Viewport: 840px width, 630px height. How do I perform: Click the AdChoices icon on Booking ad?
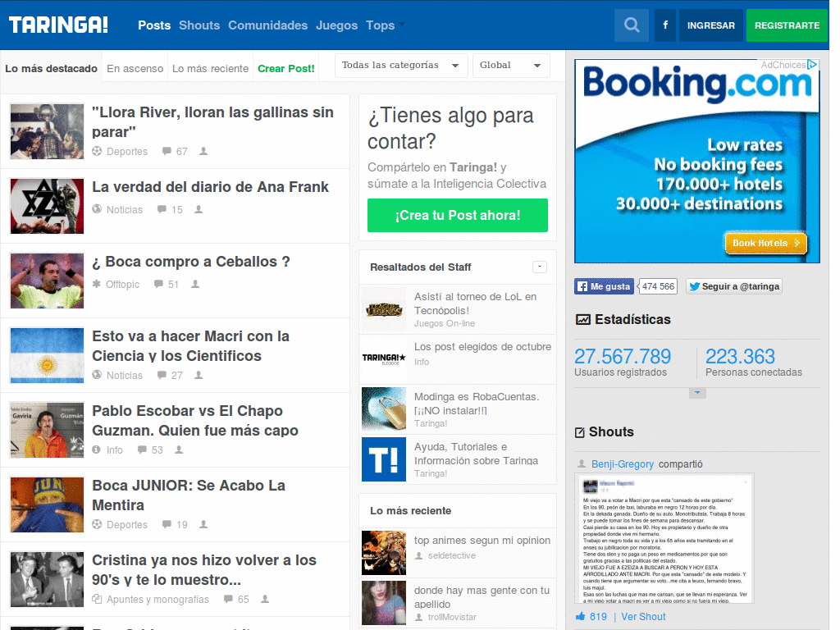pyautogui.click(x=812, y=65)
